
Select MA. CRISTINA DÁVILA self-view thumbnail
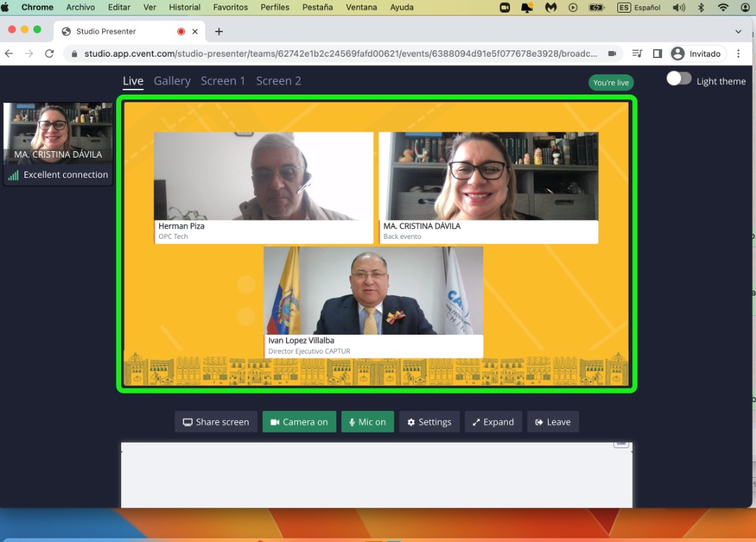(x=58, y=134)
